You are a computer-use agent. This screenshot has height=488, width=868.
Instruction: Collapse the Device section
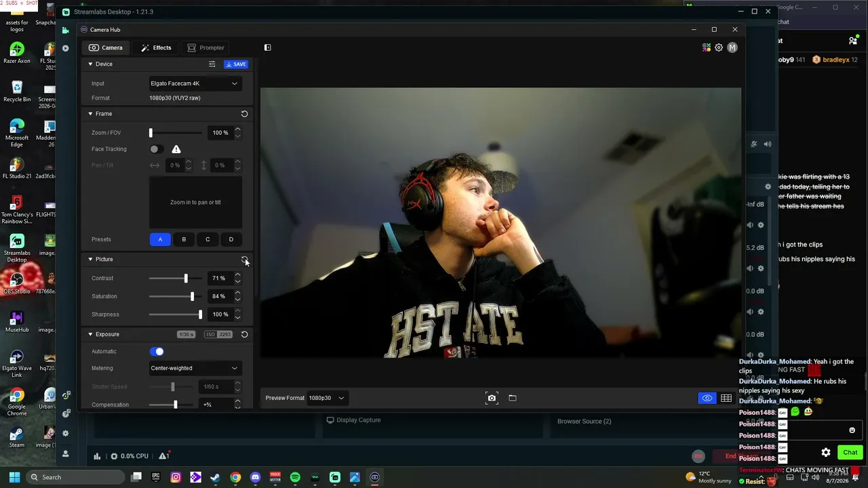coord(90,64)
